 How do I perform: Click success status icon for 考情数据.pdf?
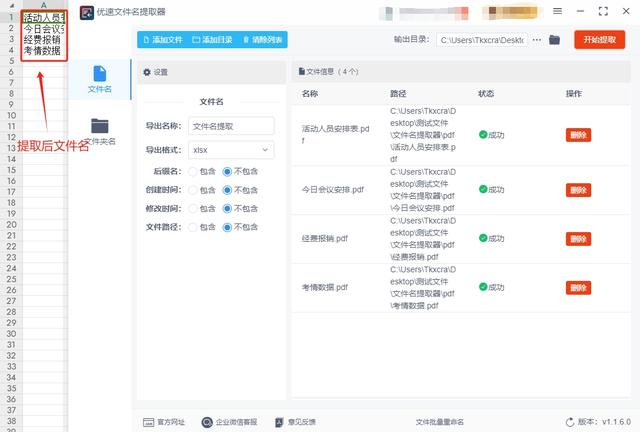click(483, 287)
